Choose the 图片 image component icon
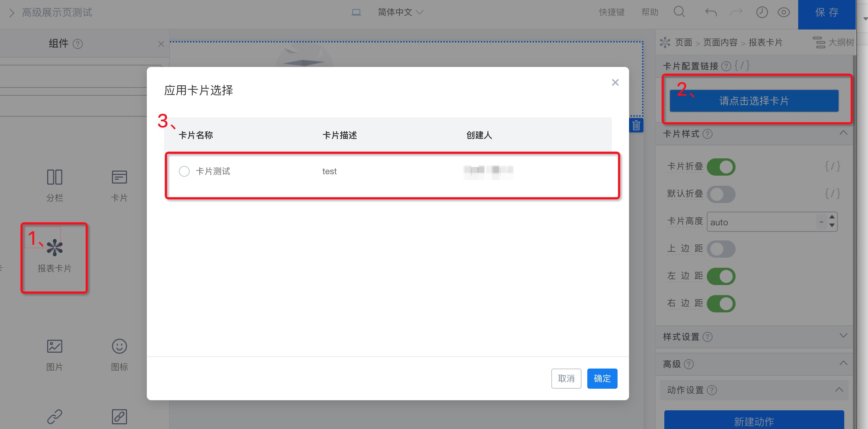 pyautogui.click(x=55, y=346)
